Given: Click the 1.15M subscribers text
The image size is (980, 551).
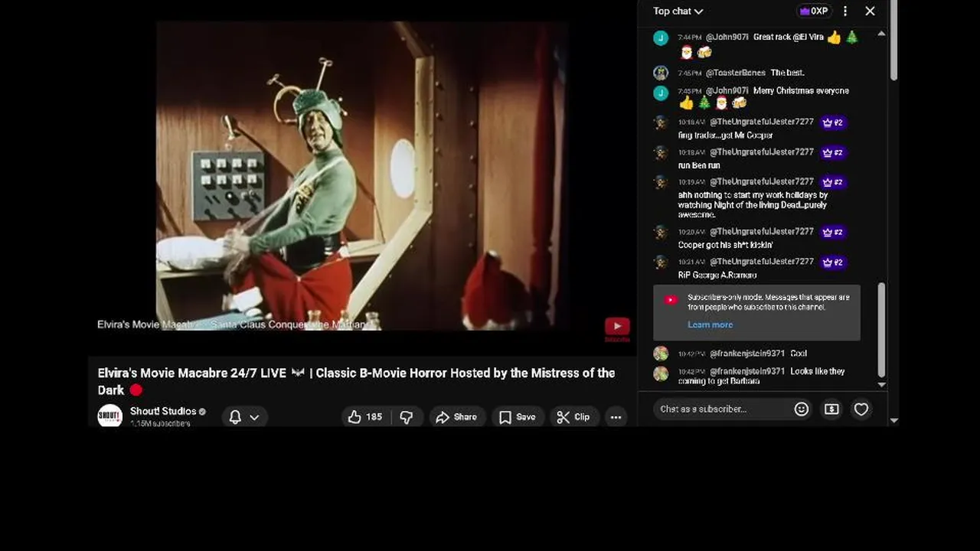Looking at the screenshot, I should (x=160, y=423).
